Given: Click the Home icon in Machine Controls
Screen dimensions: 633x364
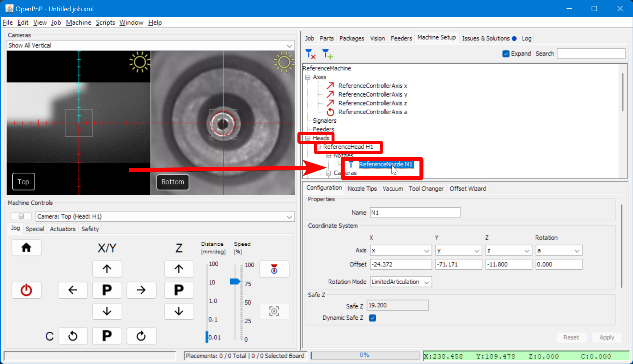Looking at the screenshot, I should (26, 248).
